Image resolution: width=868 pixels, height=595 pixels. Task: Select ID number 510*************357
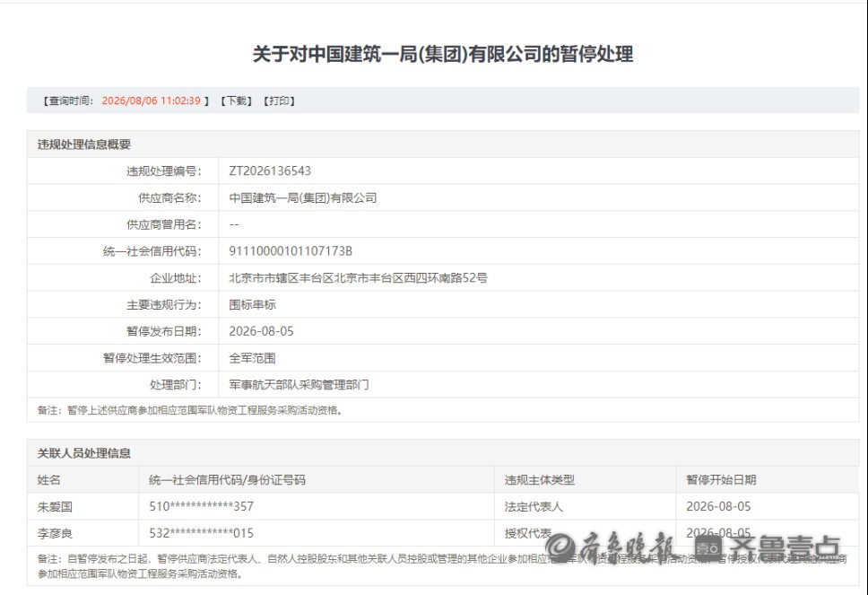pyautogui.click(x=202, y=506)
